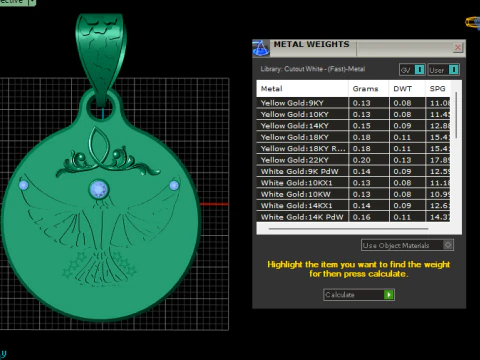This screenshot has height=360, width=480.
Task: Click the Metal Weights scale icon
Action: [x=261, y=48]
